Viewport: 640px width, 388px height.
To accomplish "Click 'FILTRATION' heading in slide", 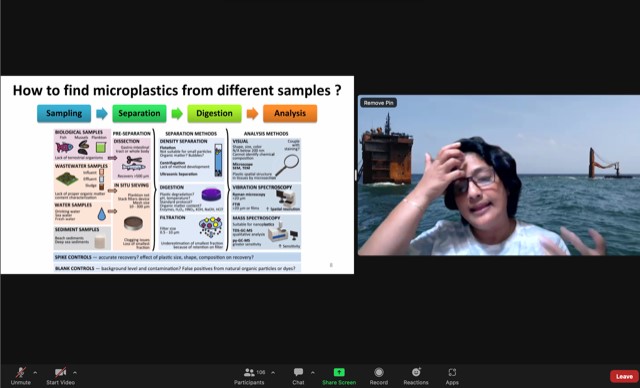I will 172,217.
